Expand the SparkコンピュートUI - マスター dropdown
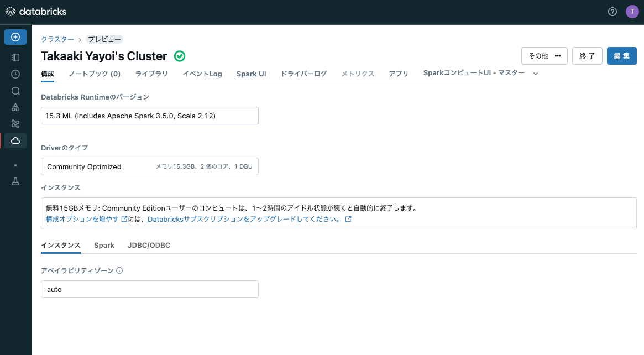Viewport: 644px width, 355px height. (535, 72)
